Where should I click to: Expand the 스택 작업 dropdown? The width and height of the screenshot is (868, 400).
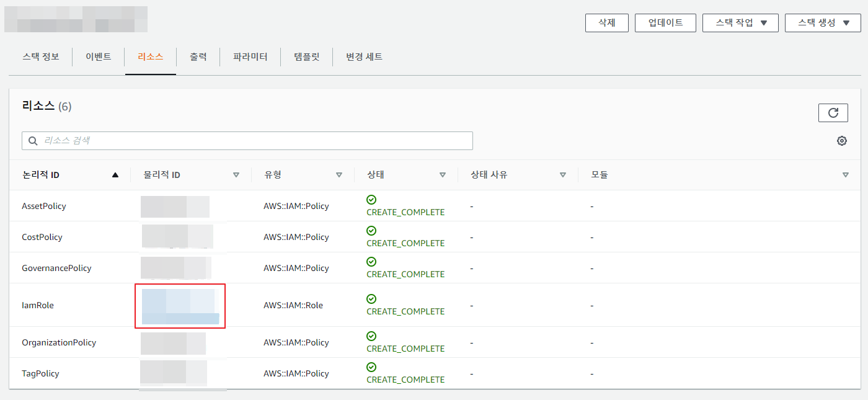[741, 23]
